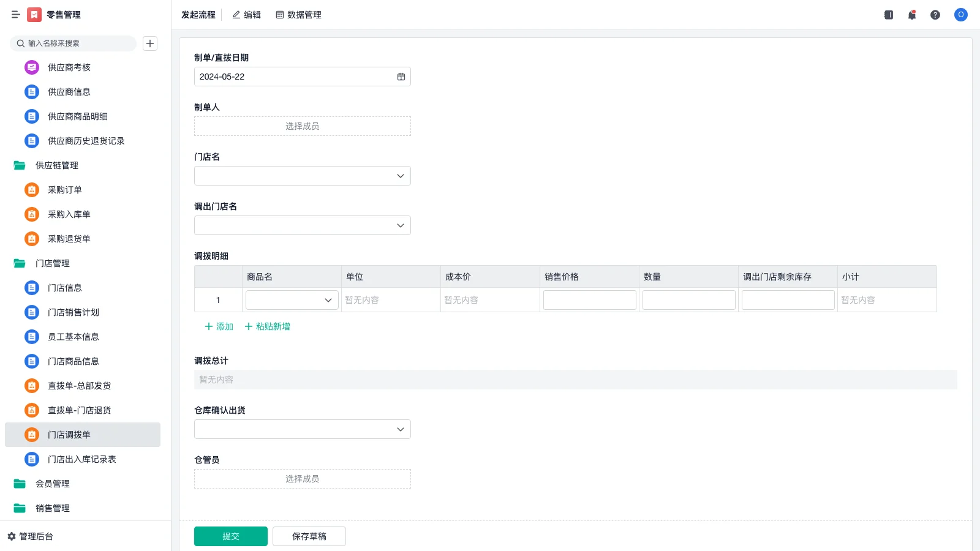Click 选择成员 under 制单人
This screenshot has height=551, width=980.
click(x=302, y=126)
